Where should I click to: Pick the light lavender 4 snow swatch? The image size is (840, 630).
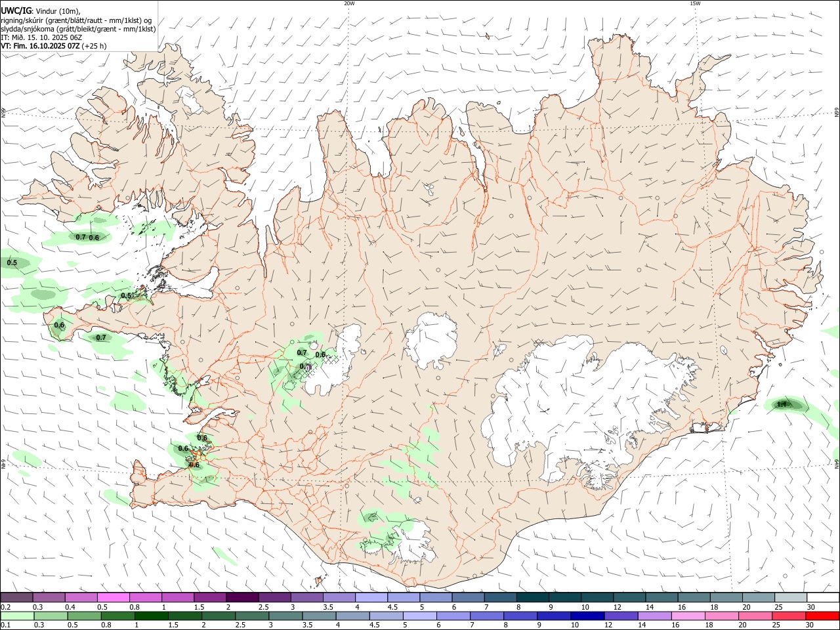click(x=371, y=598)
